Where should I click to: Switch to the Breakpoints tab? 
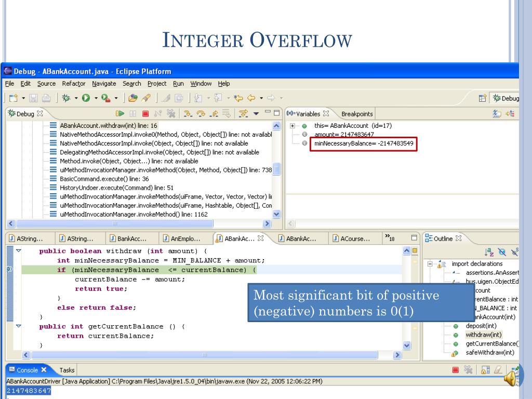(x=356, y=114)
